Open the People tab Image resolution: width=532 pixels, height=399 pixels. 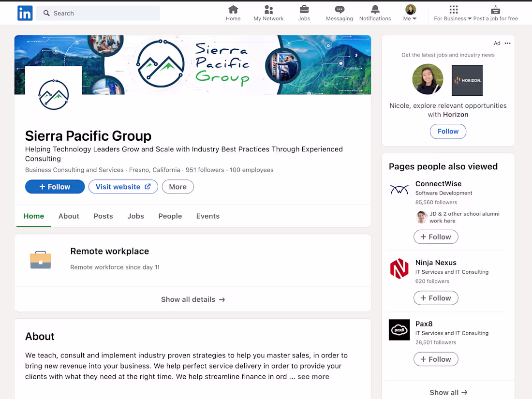(x=170, y=216)
